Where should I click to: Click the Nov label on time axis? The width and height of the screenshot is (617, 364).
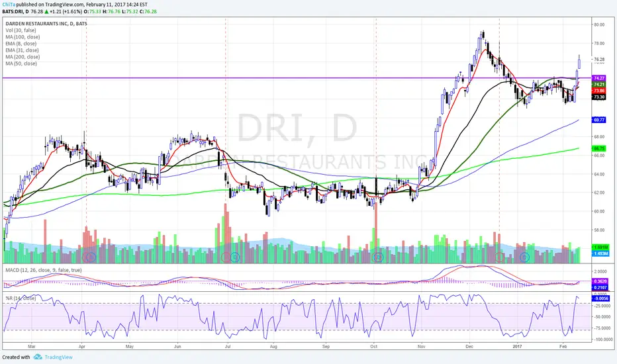click(x=422, y=347)
